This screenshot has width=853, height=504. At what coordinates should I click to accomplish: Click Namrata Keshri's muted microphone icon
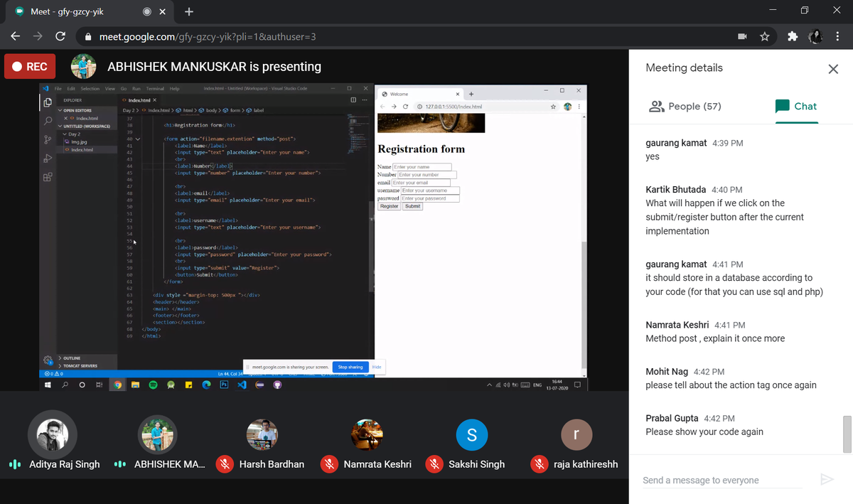[x=329, y=464]
